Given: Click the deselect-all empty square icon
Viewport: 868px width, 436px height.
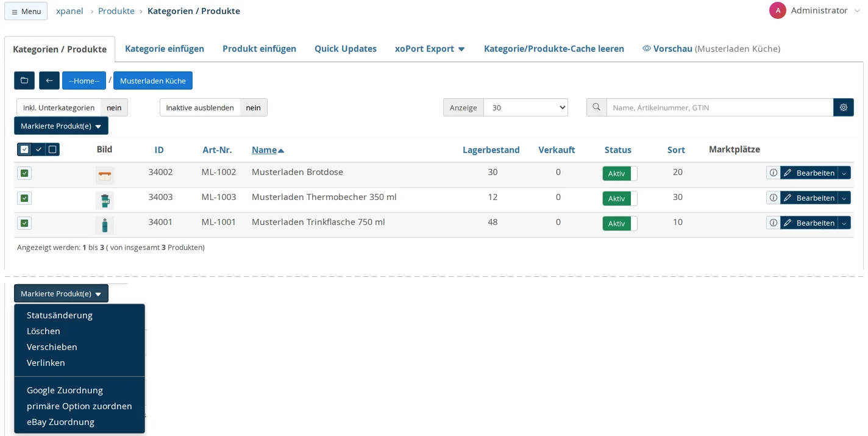Looking at the screenshot, I should [x=52, y=149].
